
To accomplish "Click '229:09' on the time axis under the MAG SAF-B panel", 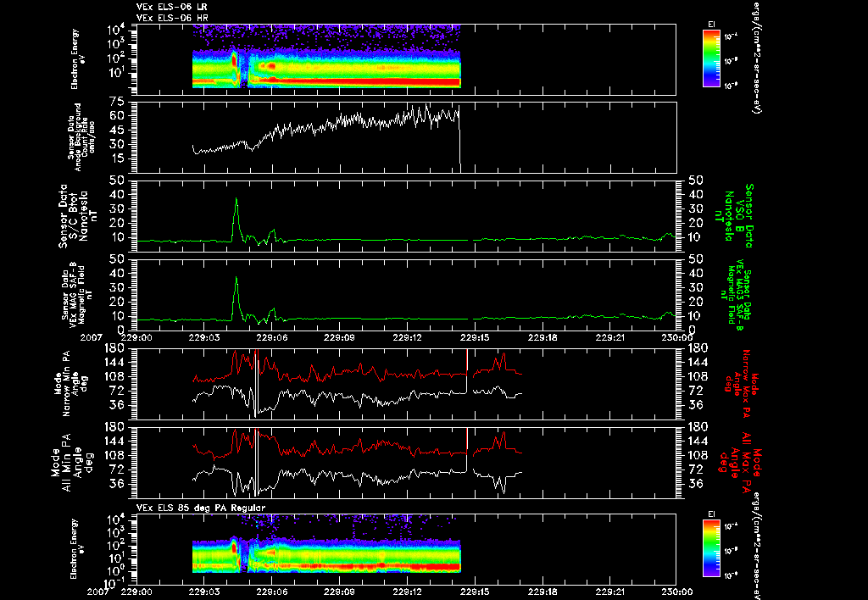I will pyautogui.click(x=339, y=337).
